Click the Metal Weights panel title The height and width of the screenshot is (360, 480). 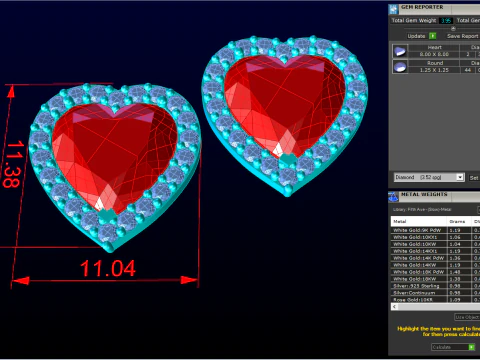424,194
